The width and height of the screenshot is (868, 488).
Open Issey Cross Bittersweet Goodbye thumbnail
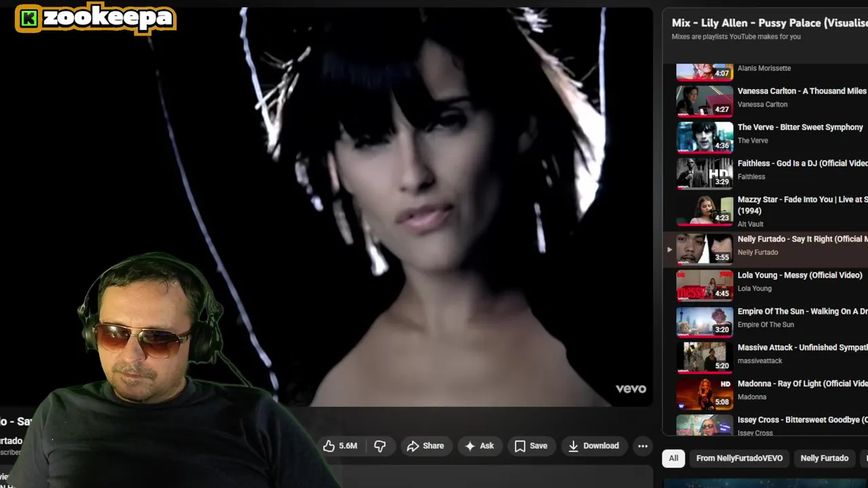click(705, 425)
